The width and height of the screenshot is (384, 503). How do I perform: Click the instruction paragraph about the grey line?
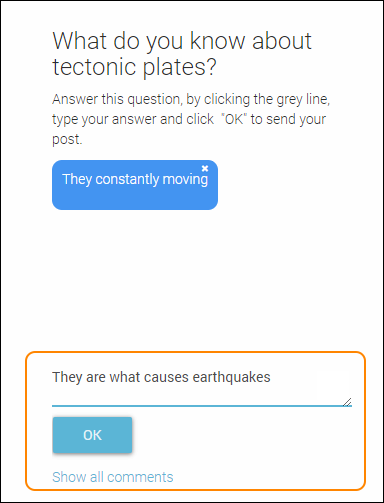pyautogui.click(x=191, y=119)
